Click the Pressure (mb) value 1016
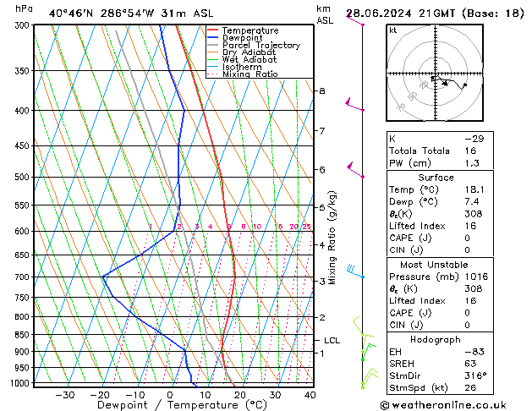Viewport: 532px width, 411px height. tap(477, 277)
